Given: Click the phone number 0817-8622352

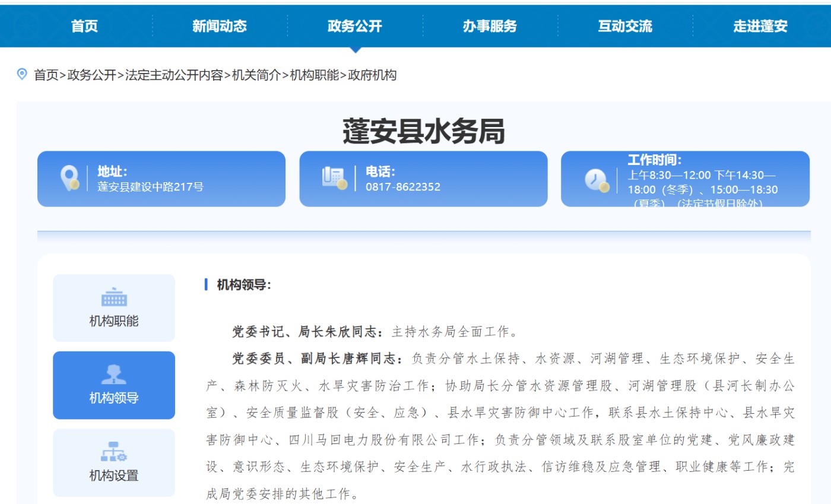Looking at the screenshot, I should (403, 186).
